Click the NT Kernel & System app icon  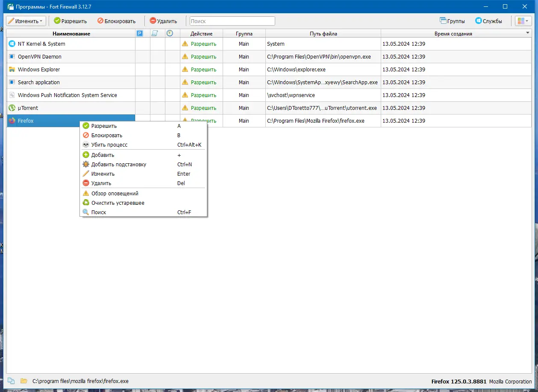pyautogui.click(x=12, y=44)
